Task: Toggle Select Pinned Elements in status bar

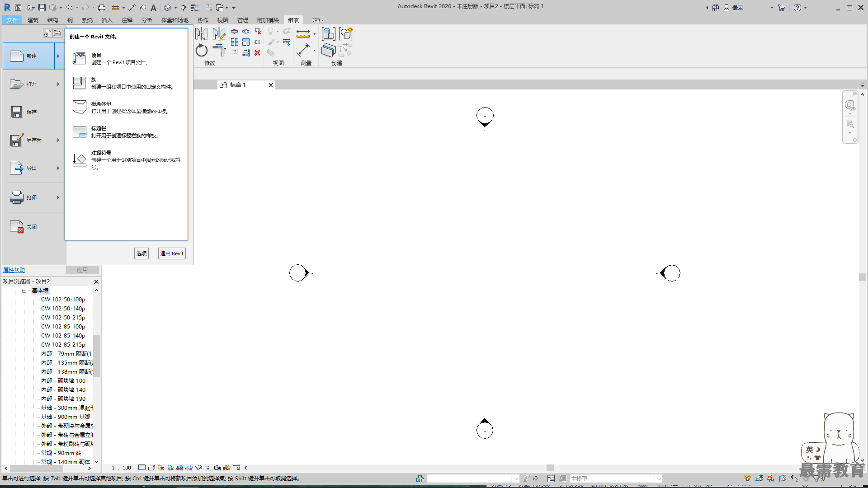Action: click(771, 479)
